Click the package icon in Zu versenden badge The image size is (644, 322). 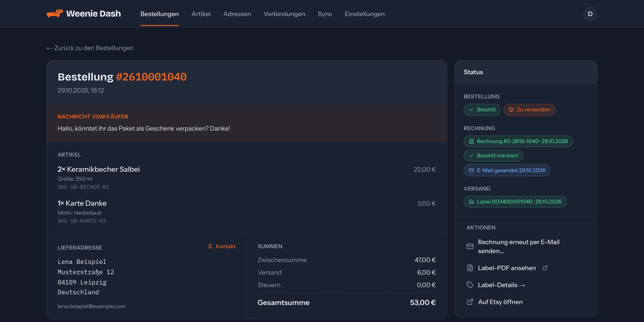(x=511, y=109)
